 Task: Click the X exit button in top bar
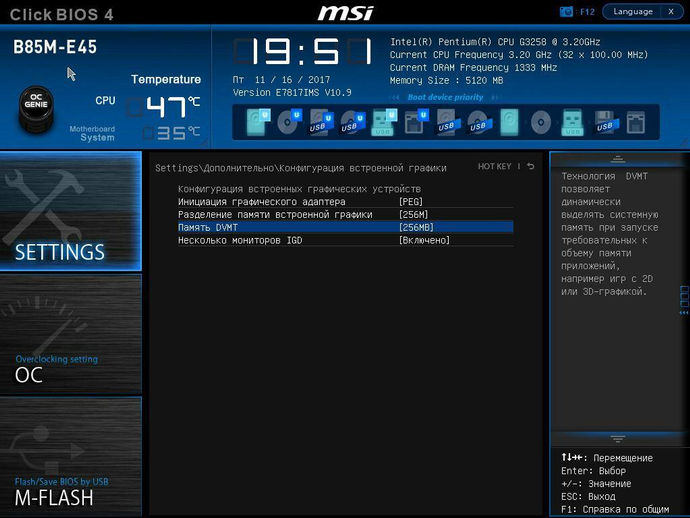671,11
